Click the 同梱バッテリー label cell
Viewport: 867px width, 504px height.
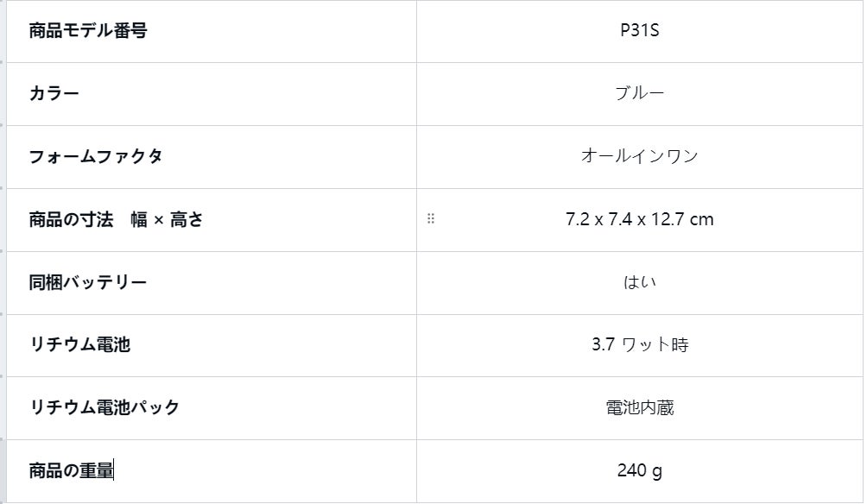click(x=88, y=282)
